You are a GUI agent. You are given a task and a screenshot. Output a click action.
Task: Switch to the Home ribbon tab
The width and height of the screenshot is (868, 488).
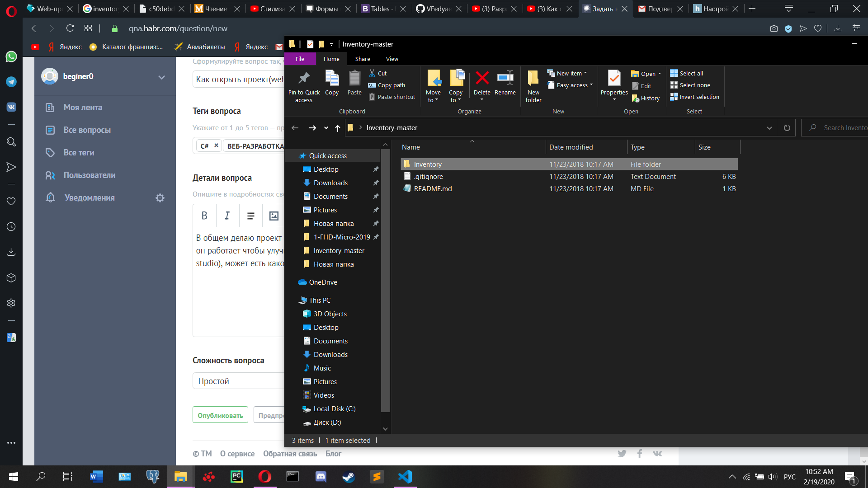point(331,59)
